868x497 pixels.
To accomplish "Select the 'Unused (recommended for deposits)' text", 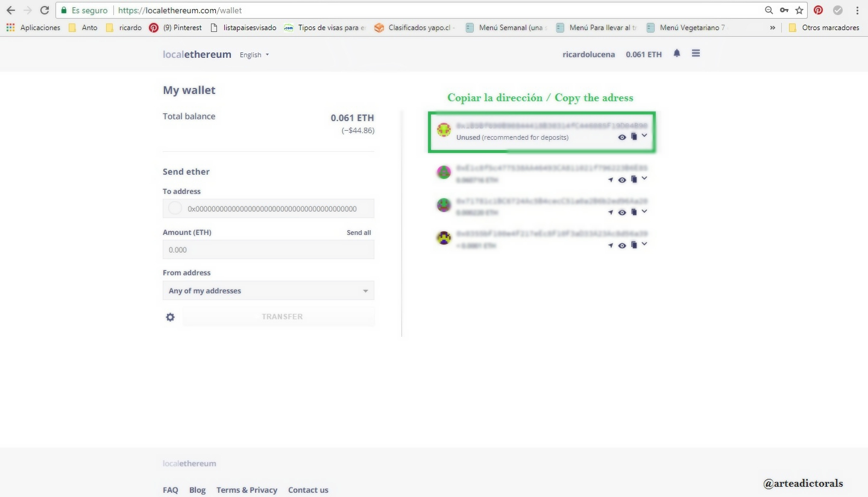I will [512, 137].
